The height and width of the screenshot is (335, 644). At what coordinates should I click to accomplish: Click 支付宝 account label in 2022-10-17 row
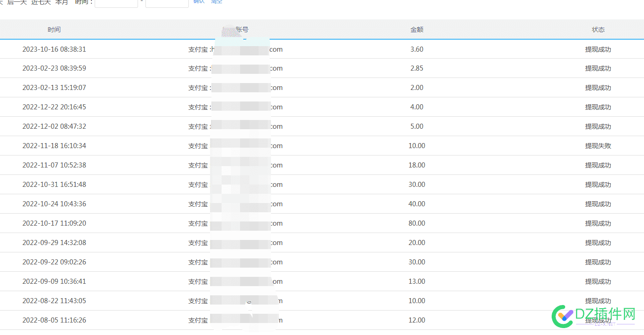198,223
